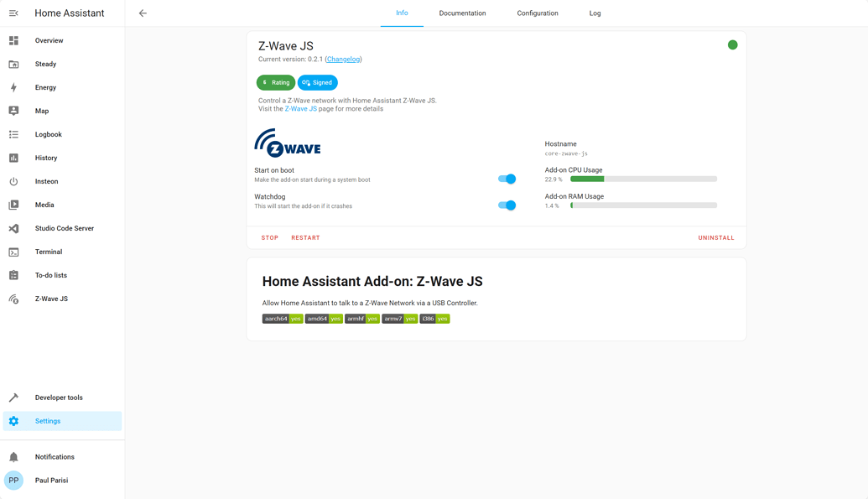Open the Documentation tab
Image resolution: width=868 pixels, height=499 pixels.
[460, 13]
